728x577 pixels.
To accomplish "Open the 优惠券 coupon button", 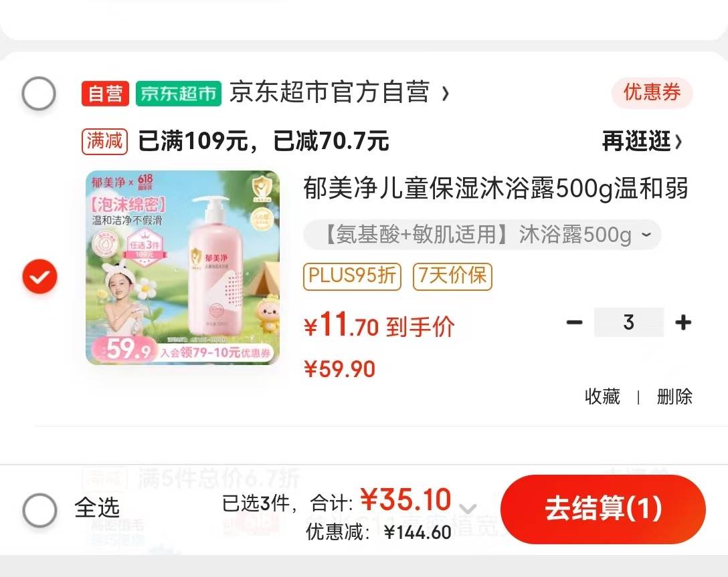I will tap(652, 93).
